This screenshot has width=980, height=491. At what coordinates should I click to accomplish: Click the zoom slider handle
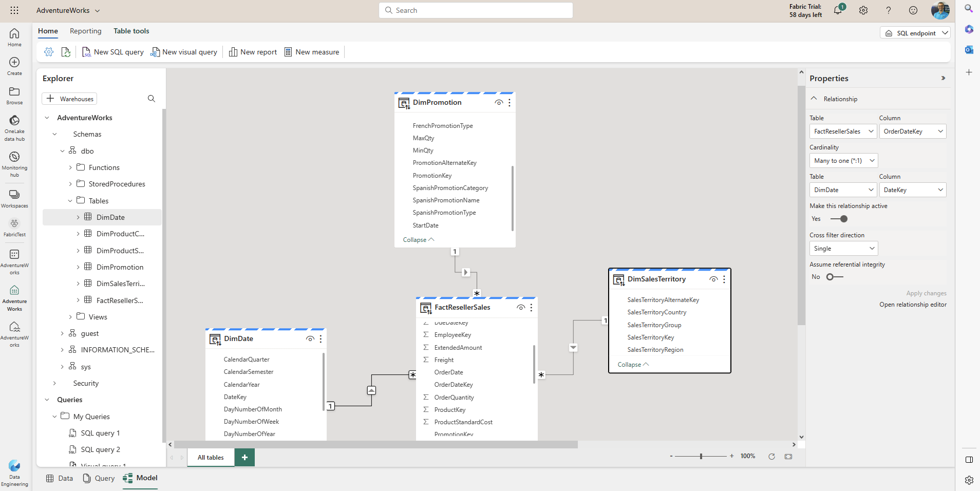(701, 456)
